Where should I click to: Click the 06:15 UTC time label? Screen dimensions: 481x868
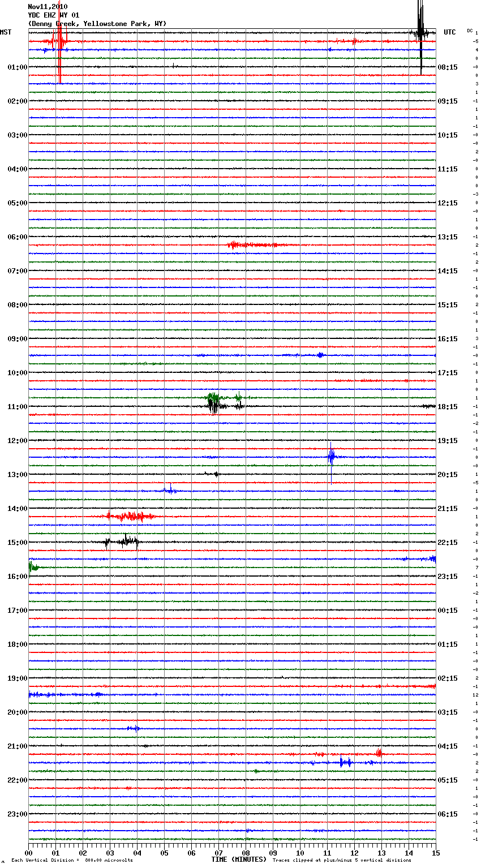(x=448, y=814)
